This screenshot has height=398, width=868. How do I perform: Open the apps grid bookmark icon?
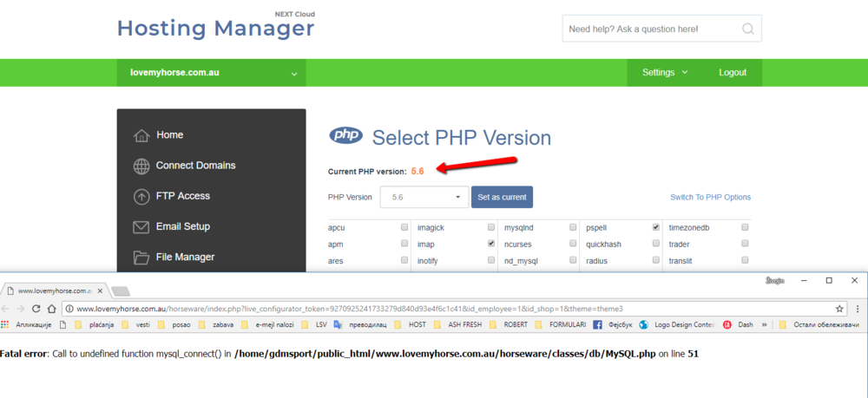pos(5,324)
